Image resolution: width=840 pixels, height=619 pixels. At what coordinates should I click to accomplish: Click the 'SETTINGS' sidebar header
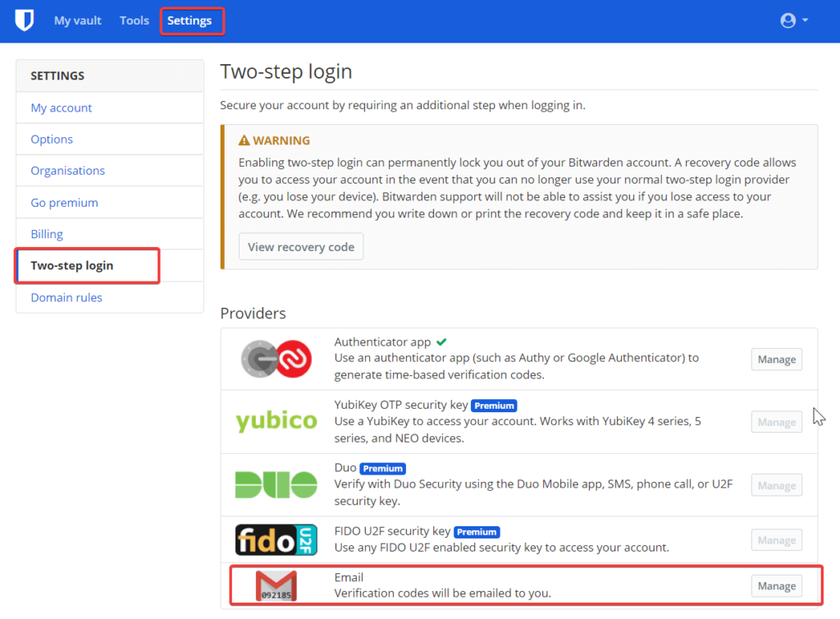[x=57, y=76]
